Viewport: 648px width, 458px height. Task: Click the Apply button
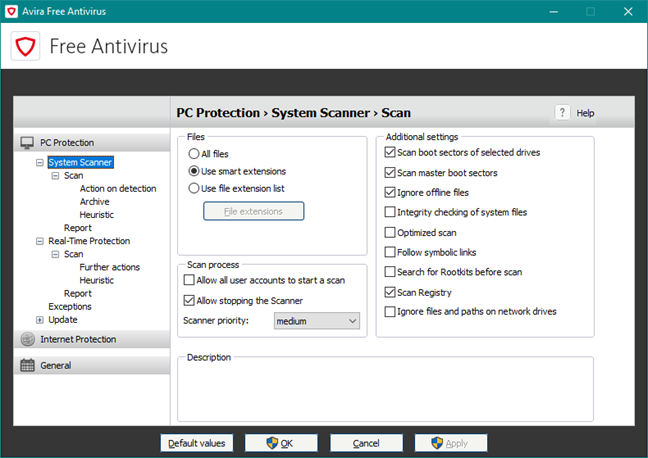pyautogui.click(x=451, y=443)
